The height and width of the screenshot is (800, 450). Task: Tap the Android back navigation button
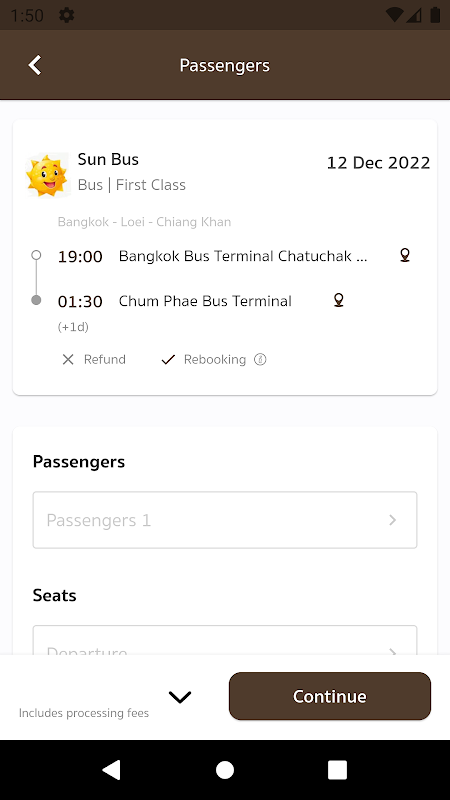tap(112, 770)
